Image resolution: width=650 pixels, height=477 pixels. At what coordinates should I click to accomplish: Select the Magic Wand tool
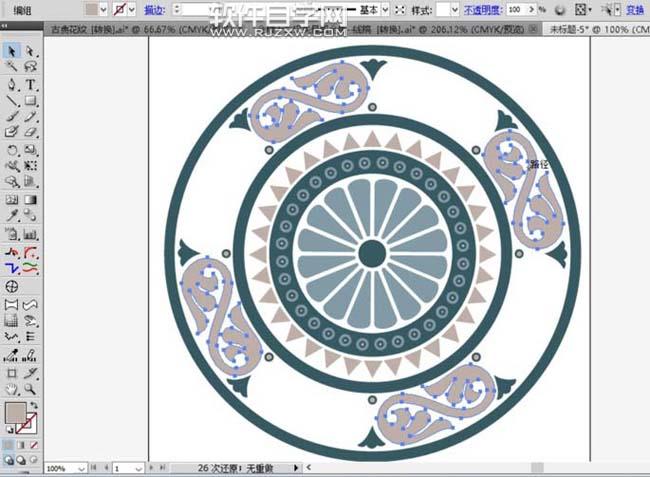click(x=12, y=67)
